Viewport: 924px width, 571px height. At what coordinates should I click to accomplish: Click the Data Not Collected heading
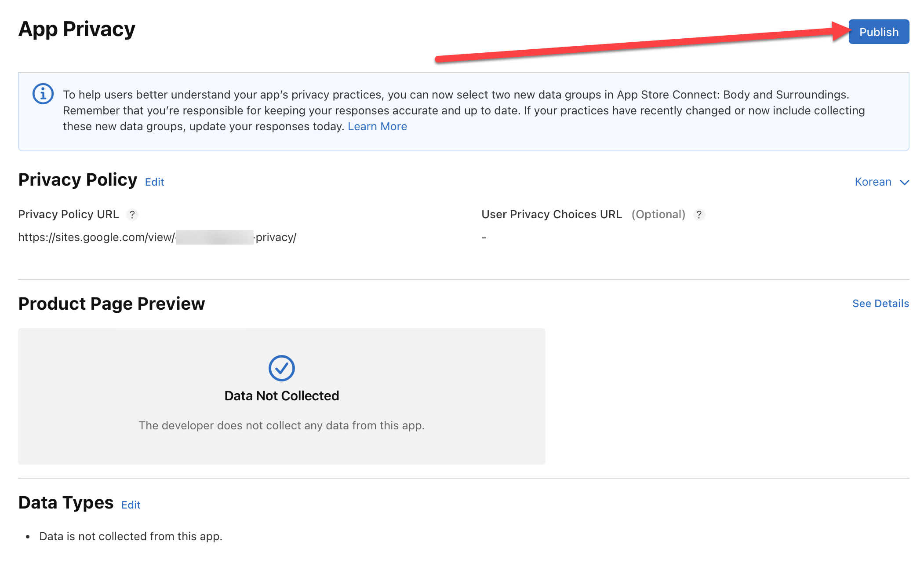281,396
